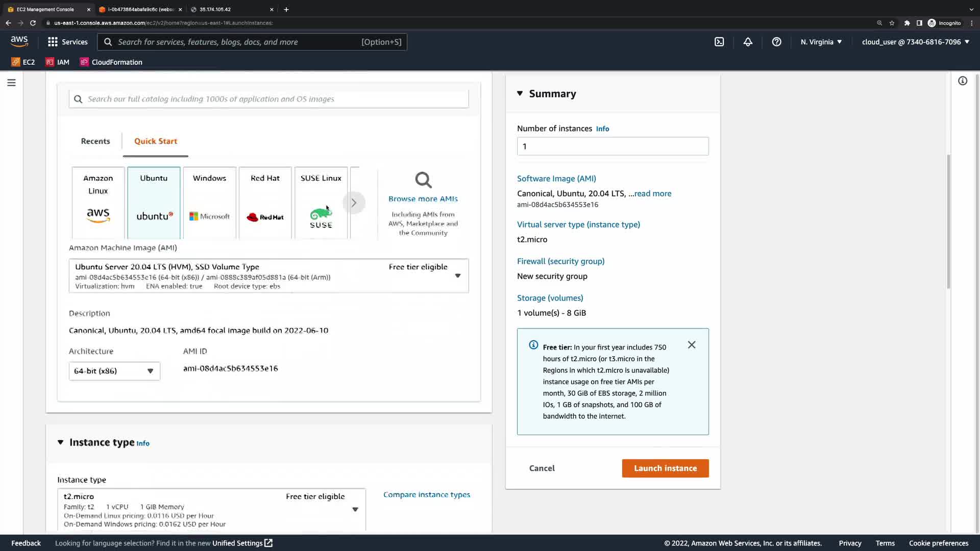The height and width of the screenshot is (551, 980).
Task: Click the Number of instances field
Action: [x=612, y=146]
